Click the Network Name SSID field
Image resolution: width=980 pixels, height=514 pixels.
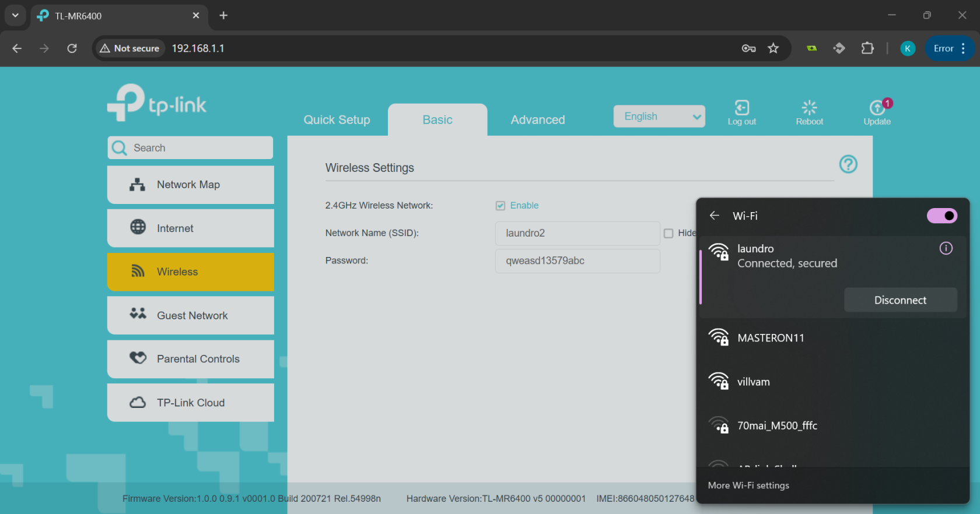tap(577, 233)
